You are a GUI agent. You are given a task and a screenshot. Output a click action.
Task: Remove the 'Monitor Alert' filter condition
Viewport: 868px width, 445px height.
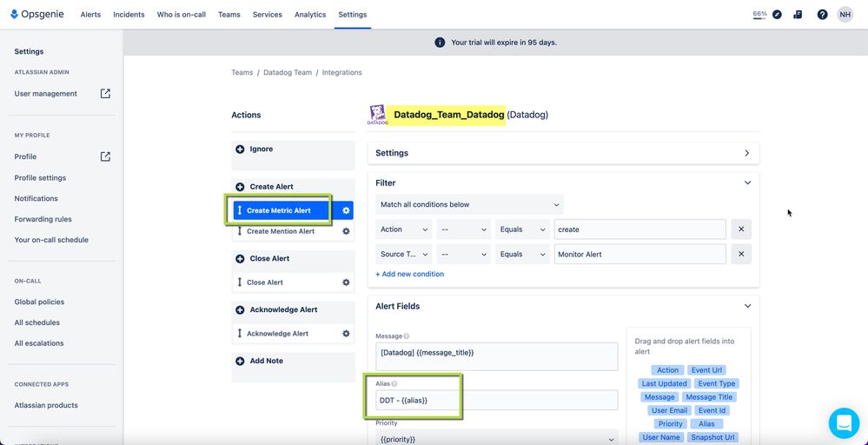(741, 254)
